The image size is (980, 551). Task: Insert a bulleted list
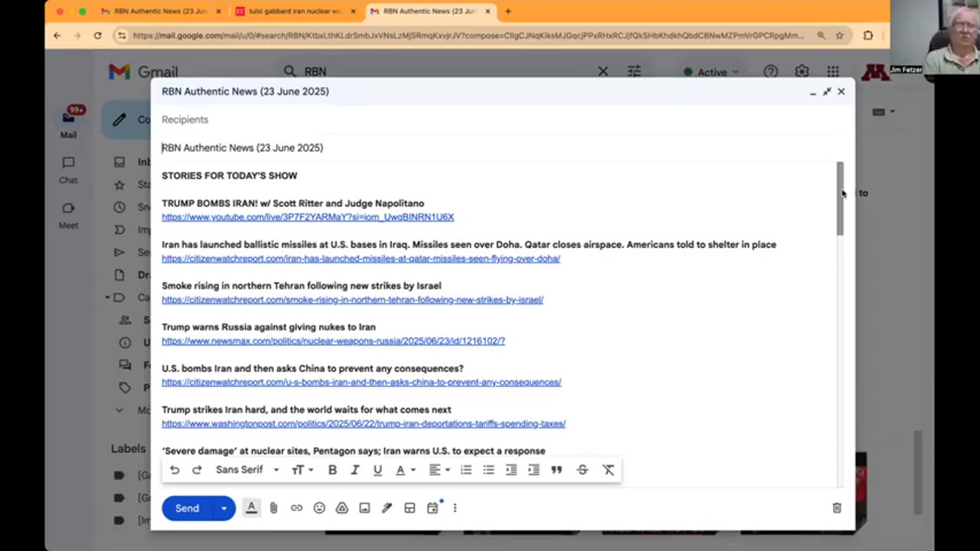pos(488,470)
